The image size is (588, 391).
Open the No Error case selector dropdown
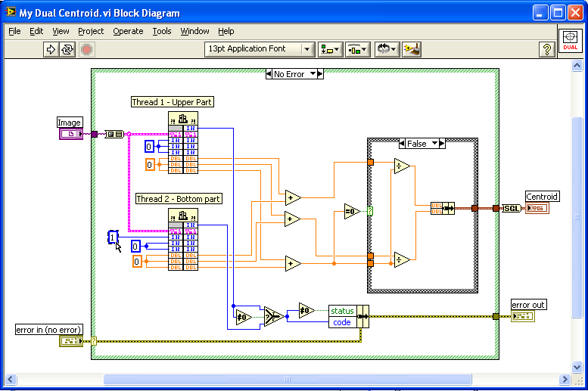tap(313, 74)
